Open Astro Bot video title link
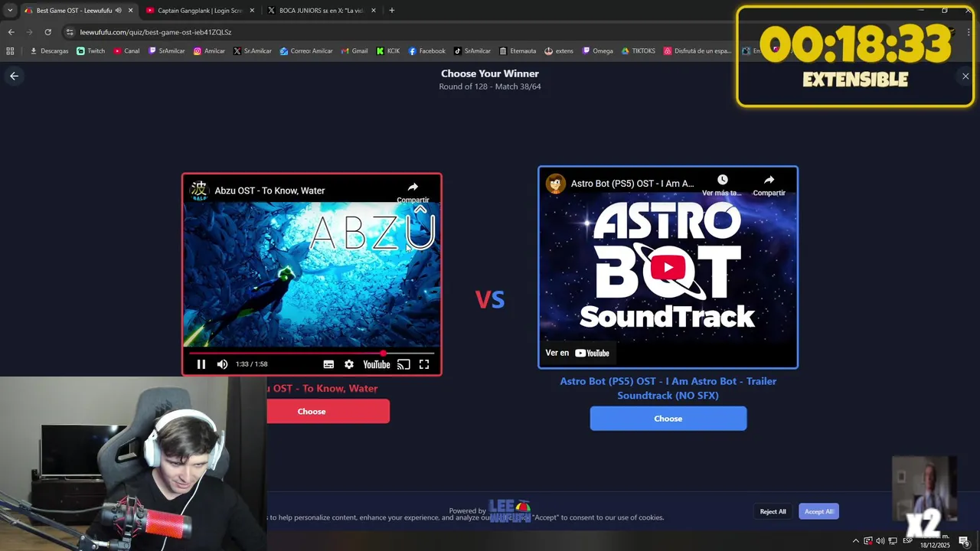 tap(632, 184)
